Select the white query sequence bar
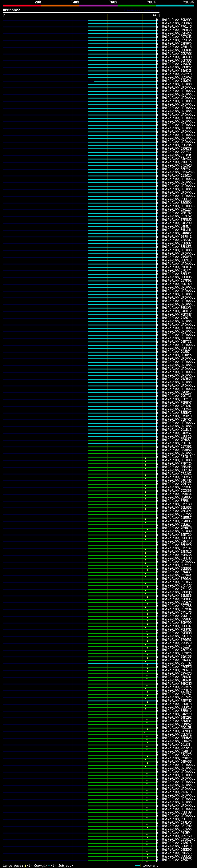Screen dimensions: 197x868 [81, 12]
